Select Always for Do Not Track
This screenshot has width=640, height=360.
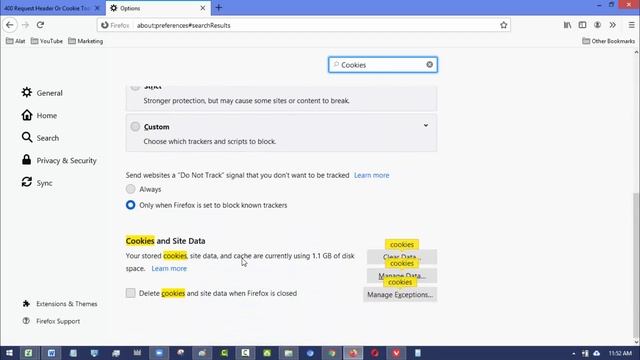pos(131,189)
